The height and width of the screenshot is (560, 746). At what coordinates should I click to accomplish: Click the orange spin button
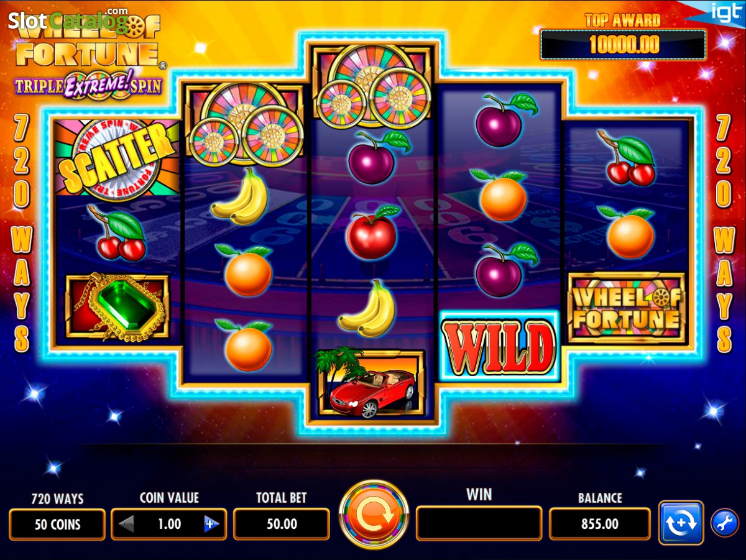pos(374,514)
